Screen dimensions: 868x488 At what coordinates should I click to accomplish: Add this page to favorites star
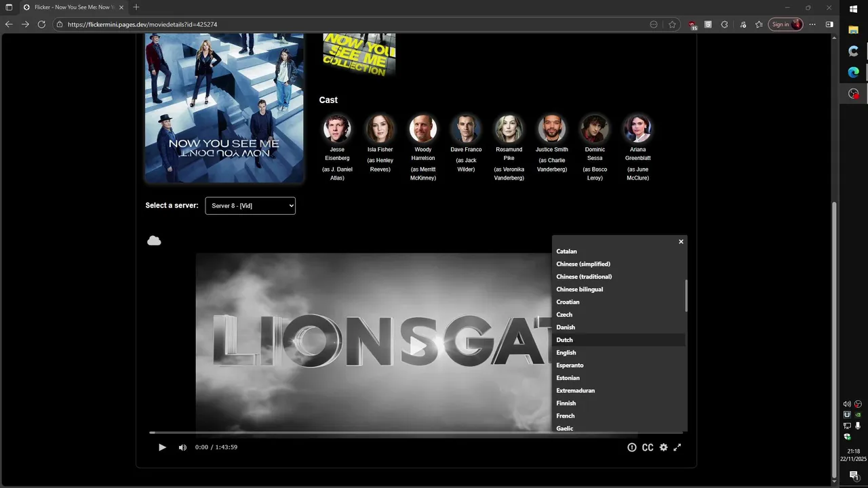coord(672,24)
